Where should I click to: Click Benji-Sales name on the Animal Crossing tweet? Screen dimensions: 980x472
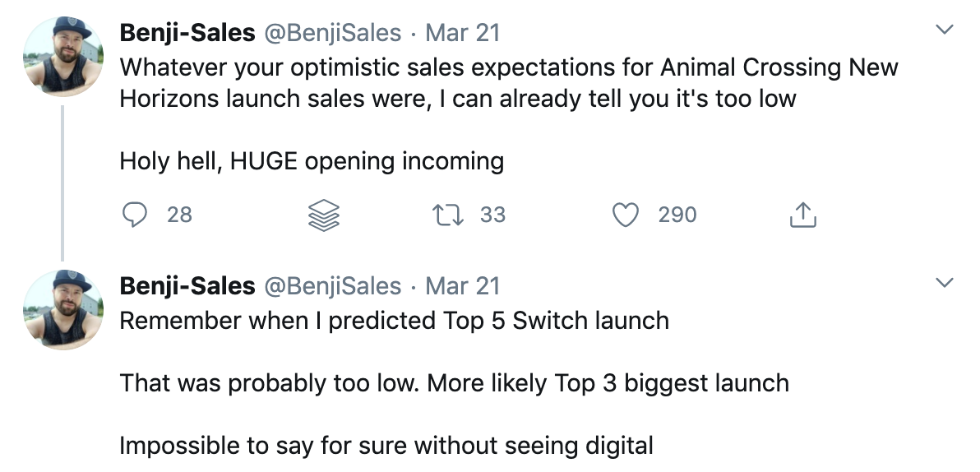point(187,33)
